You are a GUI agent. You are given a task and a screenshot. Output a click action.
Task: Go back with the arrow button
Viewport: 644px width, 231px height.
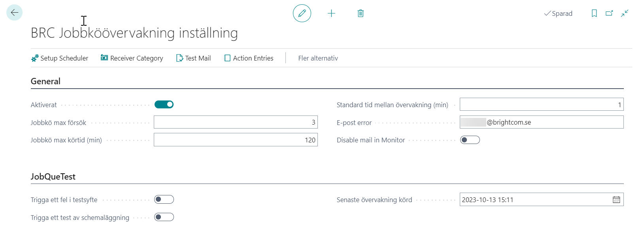15,13
